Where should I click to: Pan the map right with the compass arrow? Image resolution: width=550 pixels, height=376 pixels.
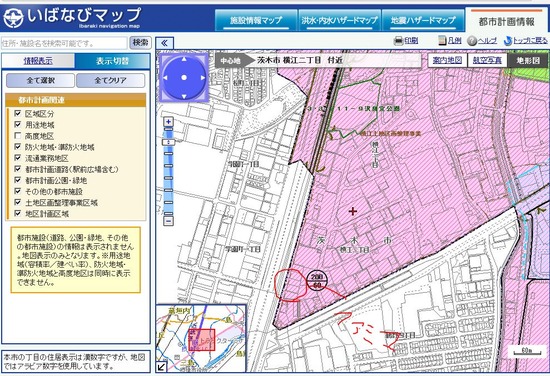coord(202,78)
